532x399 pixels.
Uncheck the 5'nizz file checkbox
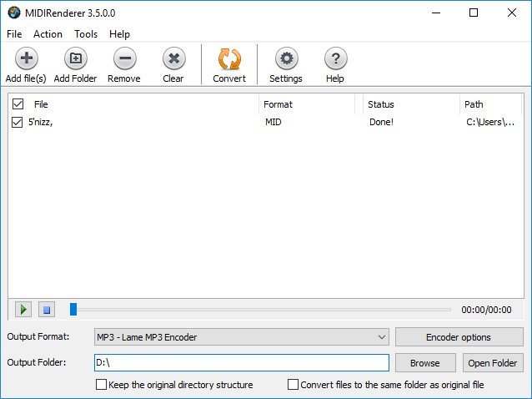tap(18, 122)
